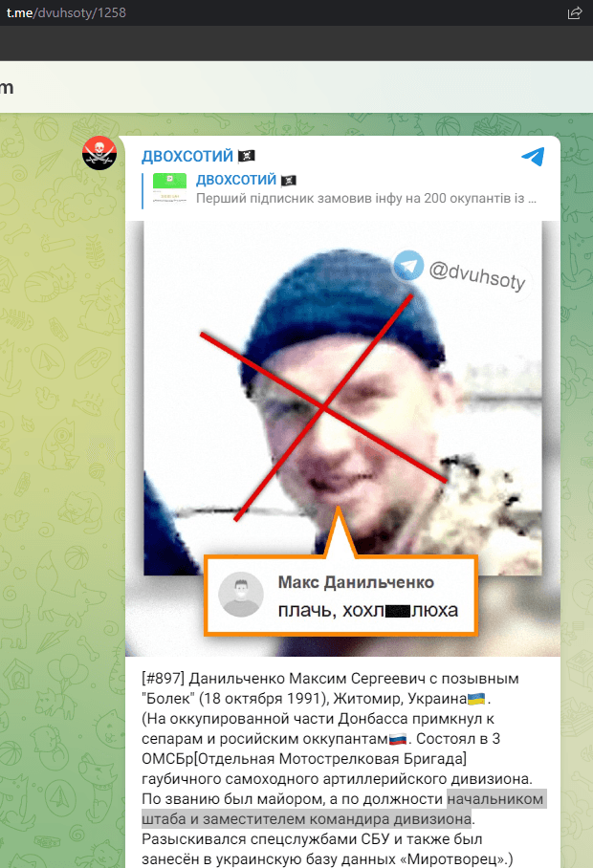Image resolution: width=593 pixels, height=868 pixels.
Task: Open the pirate skull channel avatar
Action: pyautogui.click(x=99, y=153)
